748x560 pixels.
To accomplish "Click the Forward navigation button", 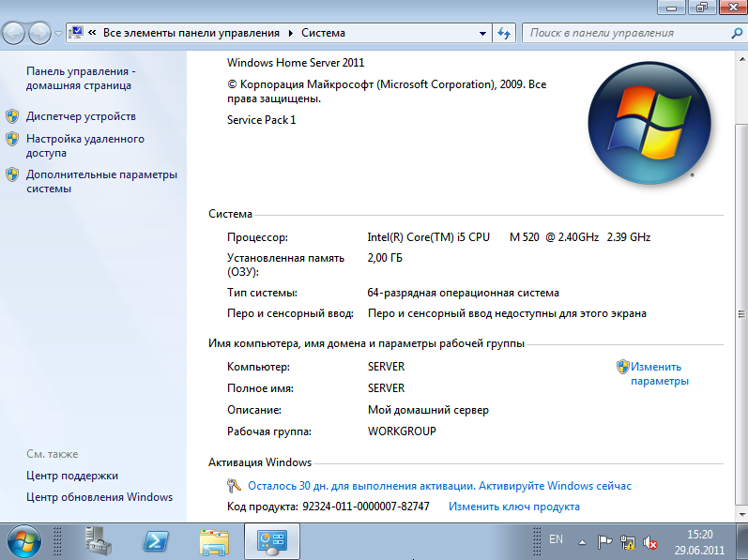I will 39,34.
